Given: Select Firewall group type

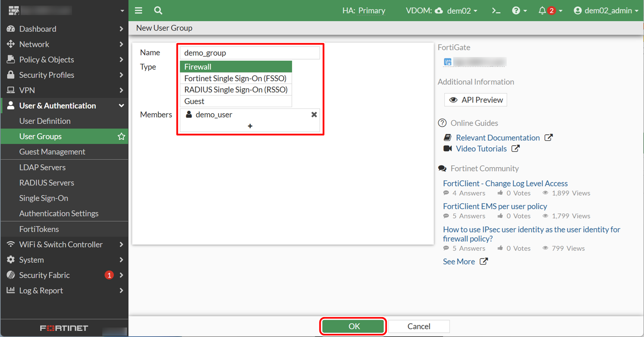Looking at the screenshot, I should [x=236, y=67].
